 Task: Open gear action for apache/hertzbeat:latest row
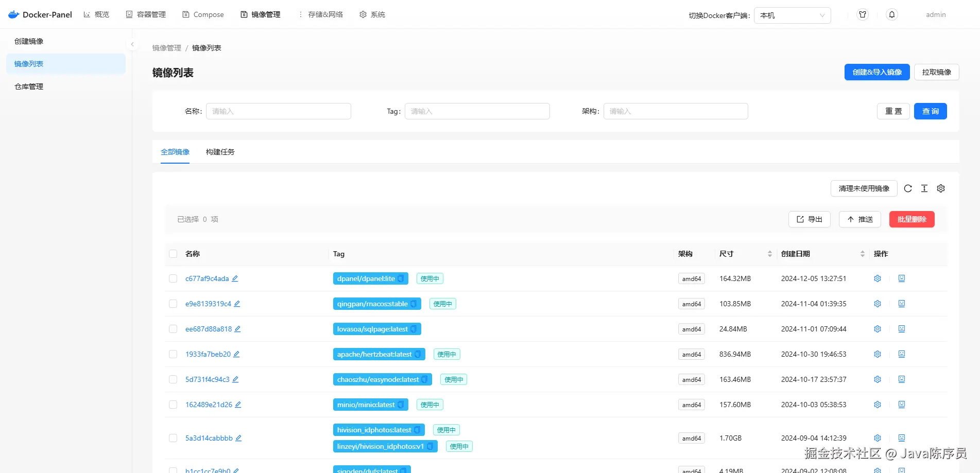[878, 354]
